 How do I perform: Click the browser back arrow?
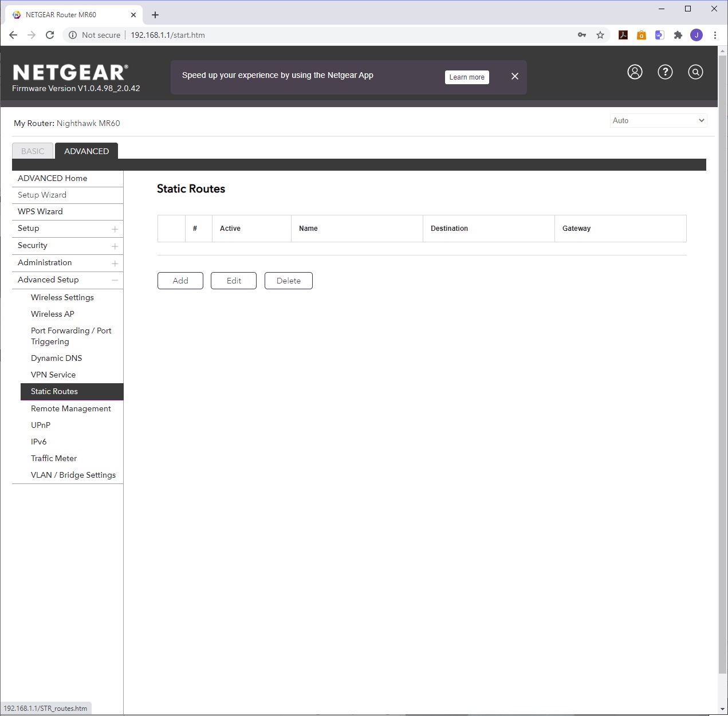pyautogui.click(x=13, y=35)
